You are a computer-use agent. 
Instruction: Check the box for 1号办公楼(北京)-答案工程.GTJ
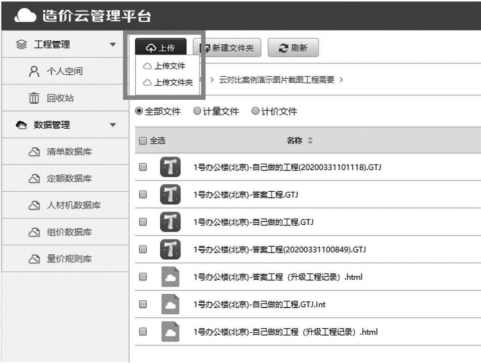pyautogui.click(x=143, y=194)
